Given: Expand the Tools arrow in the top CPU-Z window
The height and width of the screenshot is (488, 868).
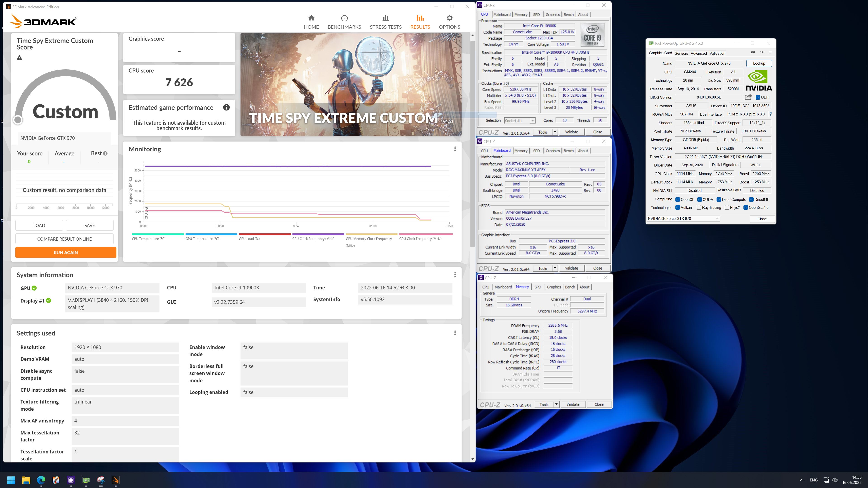Looking at the screenshot, I should pyautogui.click(x=555, y=132).
